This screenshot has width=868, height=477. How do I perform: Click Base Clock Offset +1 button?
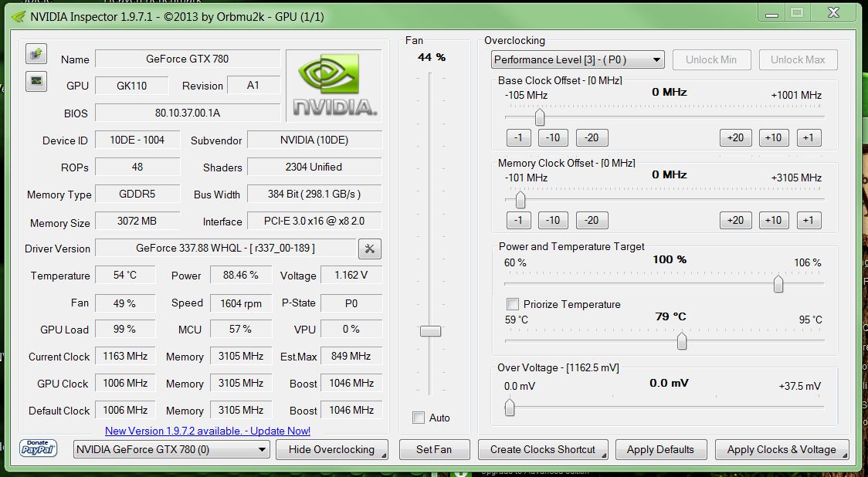pyautogui.click(x=809, y=138)
